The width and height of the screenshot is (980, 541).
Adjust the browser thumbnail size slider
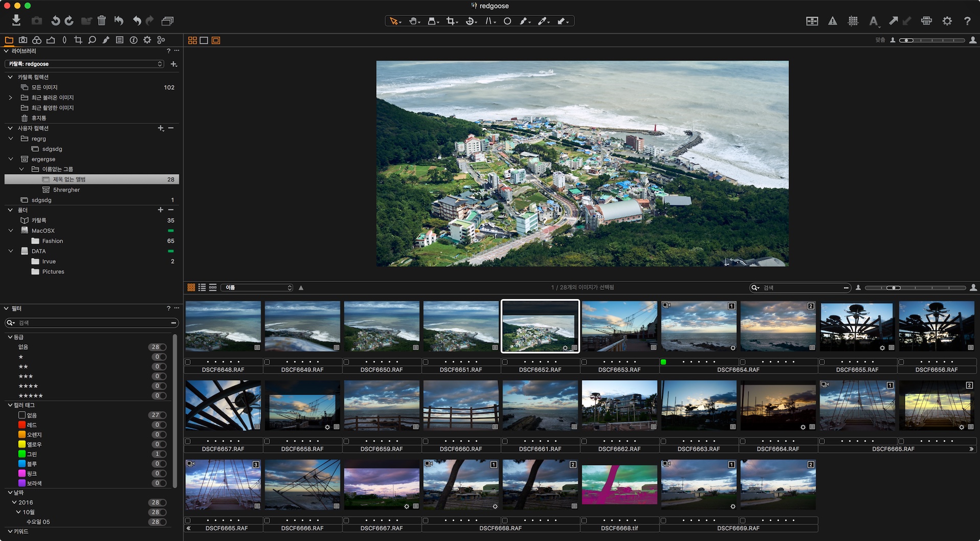pyautogui.click(x=916, y=288)
